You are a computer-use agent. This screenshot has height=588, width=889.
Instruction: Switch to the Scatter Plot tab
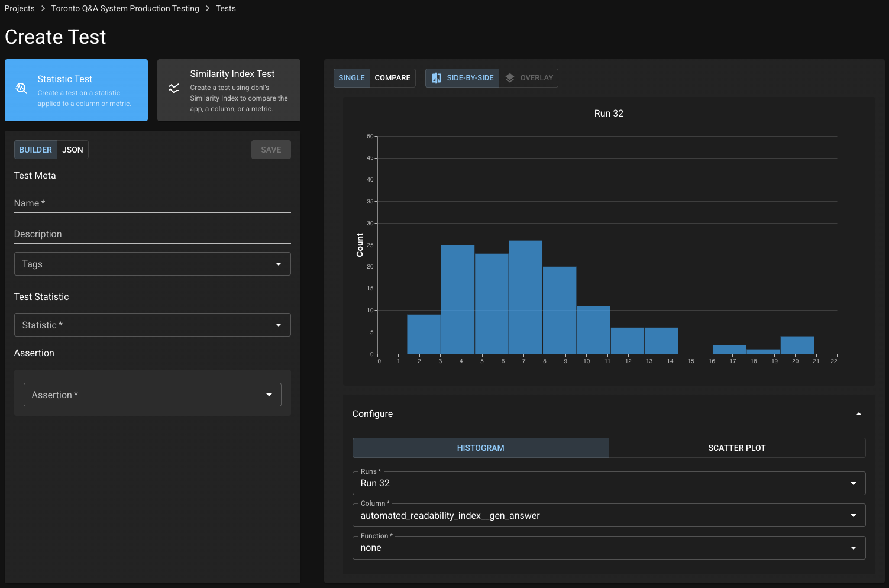pos(736,448)
